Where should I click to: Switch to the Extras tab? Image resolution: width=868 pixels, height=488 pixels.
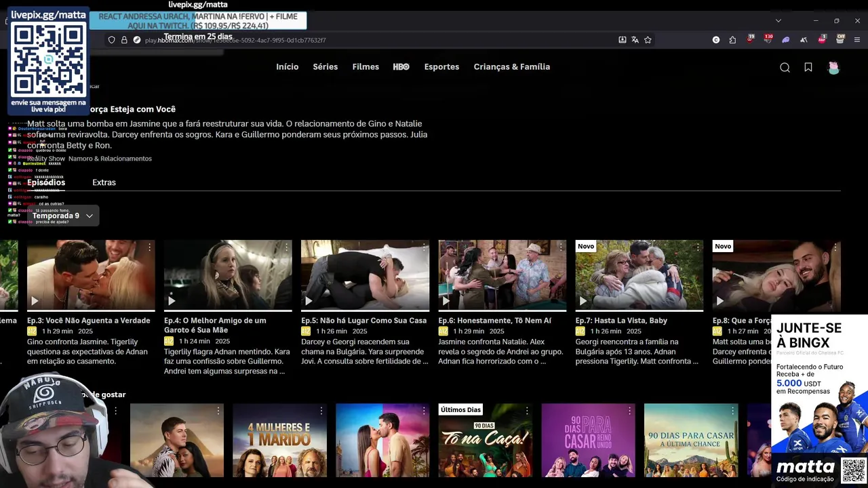tap(104, 182)
